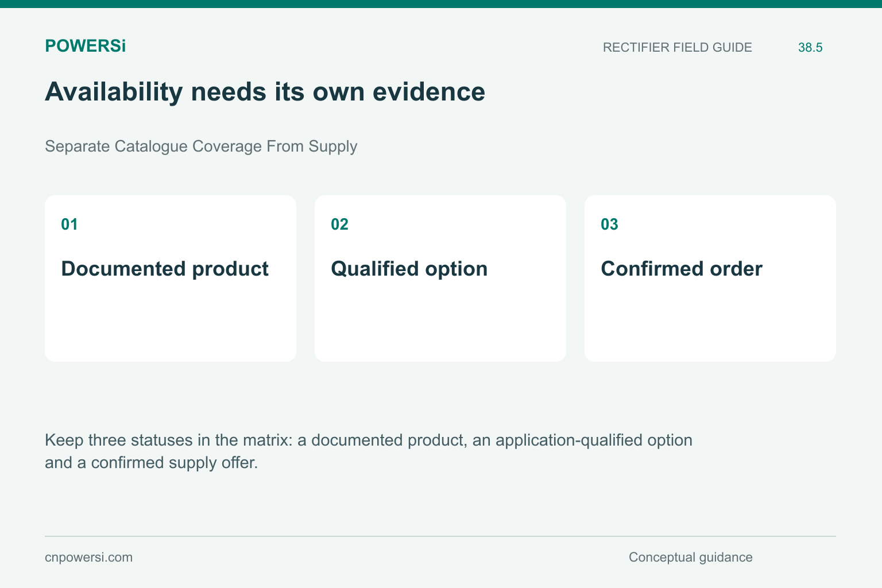
Task: Click the 38.5 page number
Action: pyautogui.click(x=810, y=48)
